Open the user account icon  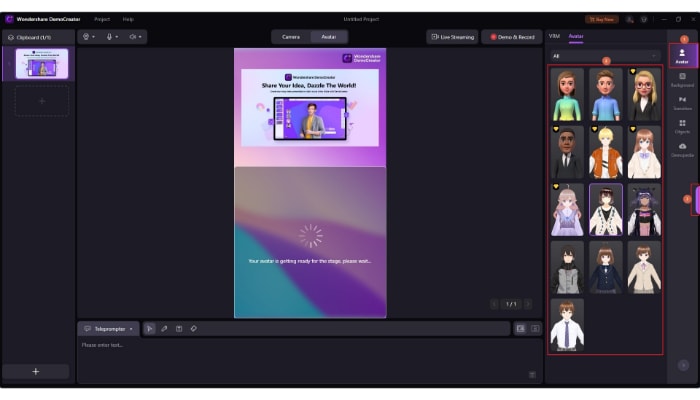pyautogui.click(x=629, y=19)
